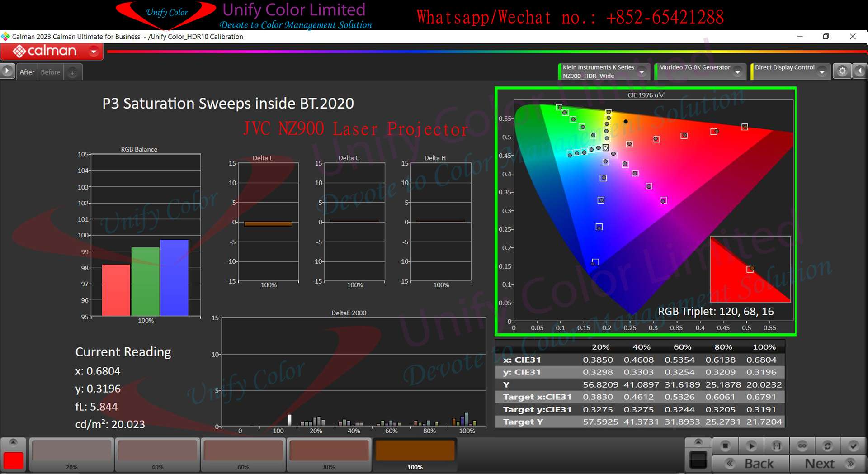Select the 100% saturation swatch

tap(415, 454)
